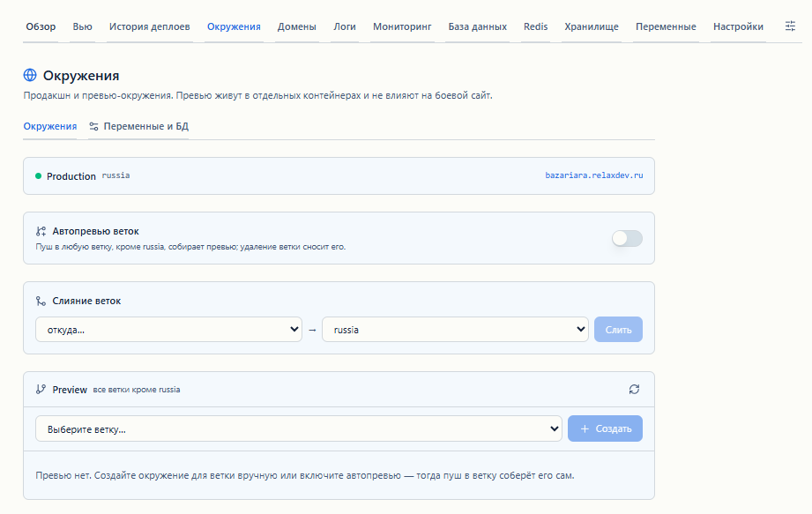This screenshot has width=812, height=514.
Task: Click the Окружения page heading
Action: tap(81, 76)
